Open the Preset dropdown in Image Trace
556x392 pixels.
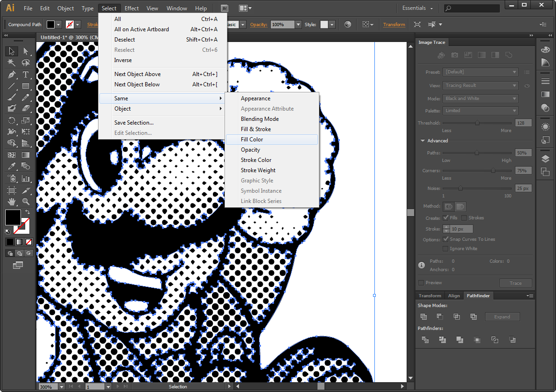480,72
